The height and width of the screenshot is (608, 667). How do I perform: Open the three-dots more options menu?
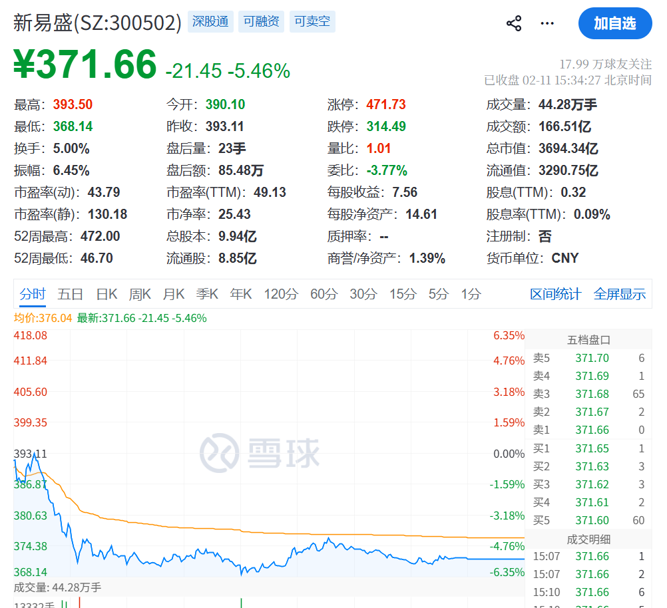pos(547,23)
